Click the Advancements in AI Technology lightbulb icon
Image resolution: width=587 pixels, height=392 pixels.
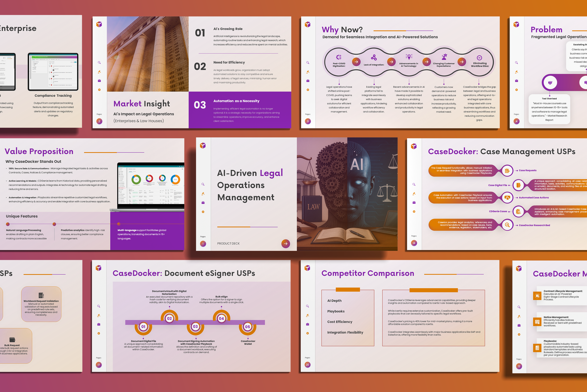pos(409,57)
